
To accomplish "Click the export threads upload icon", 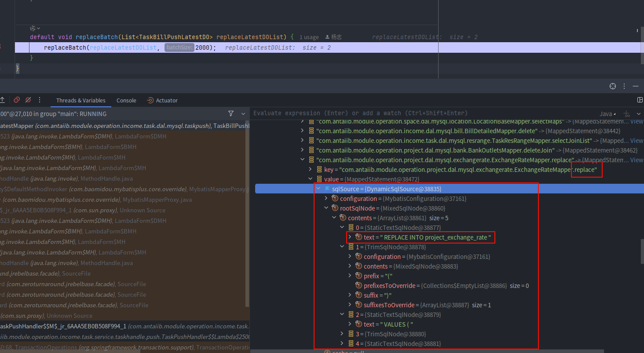I will coord(3,100).
